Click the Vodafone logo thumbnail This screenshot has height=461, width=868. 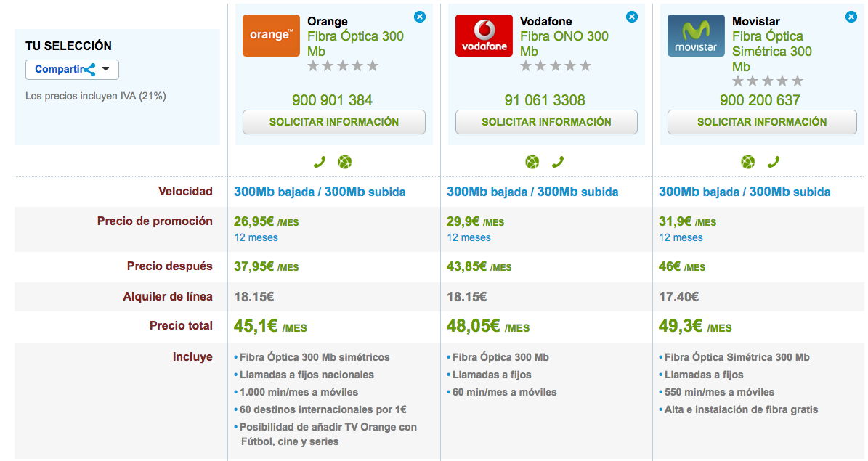tap(484, 36)
